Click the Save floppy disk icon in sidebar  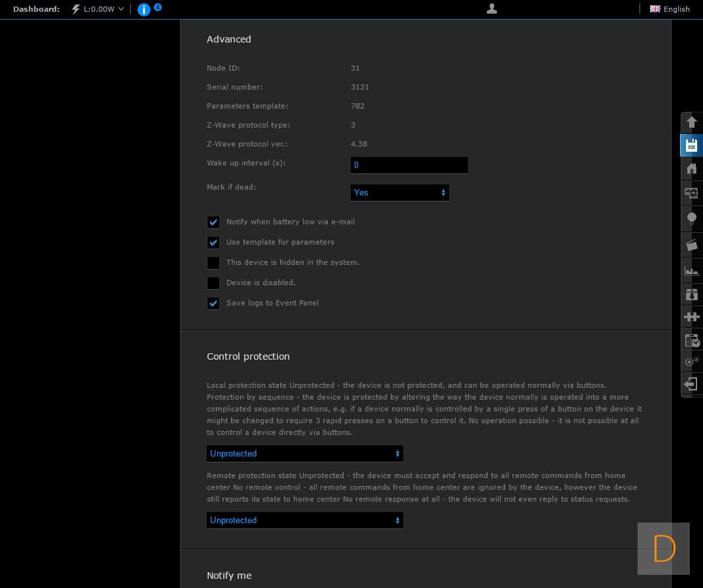[x=691, y=145]
